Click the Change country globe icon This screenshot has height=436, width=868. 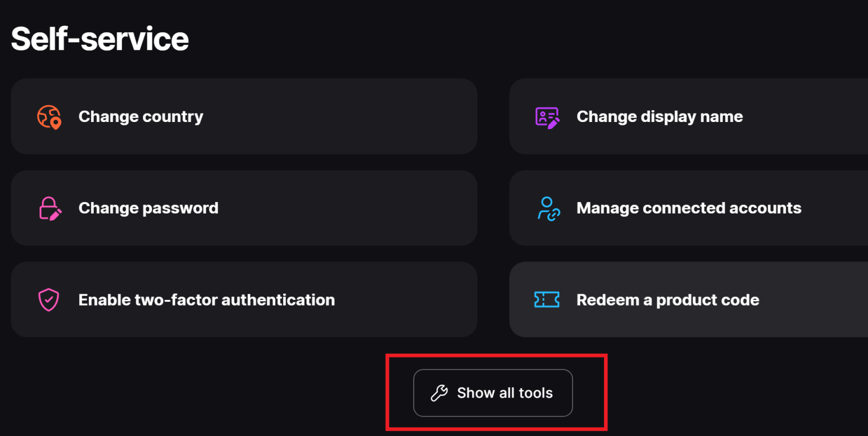tap(48, 116)
